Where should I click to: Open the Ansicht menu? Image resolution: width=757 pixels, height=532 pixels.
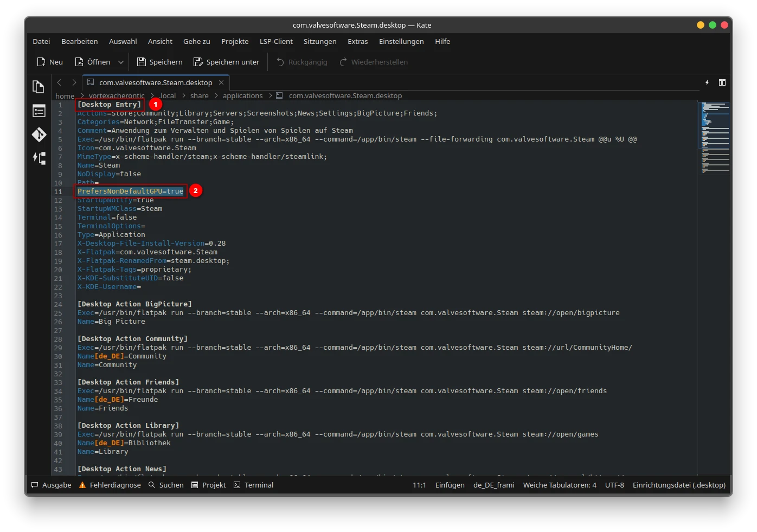[160, 41]
